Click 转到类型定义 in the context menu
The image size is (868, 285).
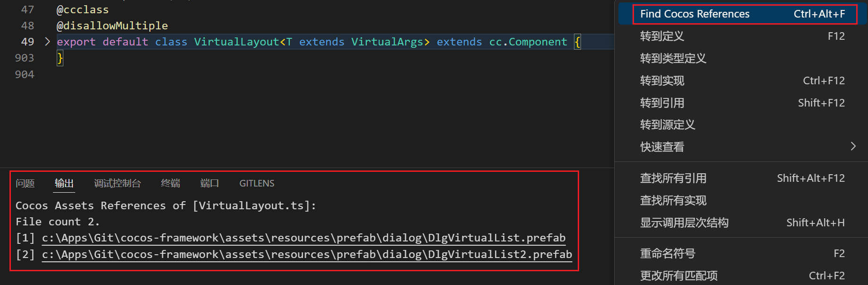tap(673, 59)
